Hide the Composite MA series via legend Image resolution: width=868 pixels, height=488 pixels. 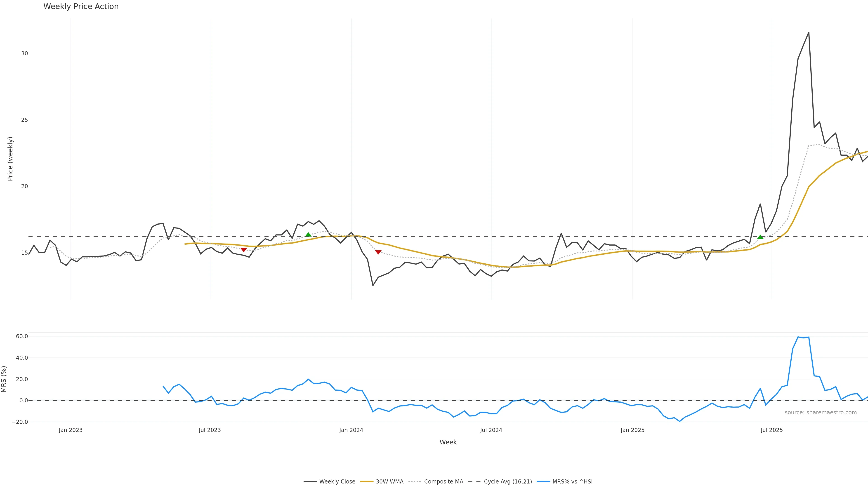443,482
